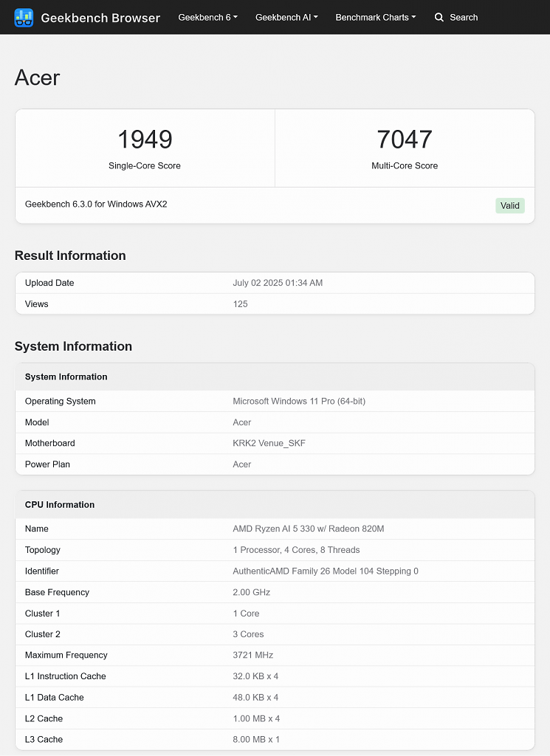Screen dimensions: 550x756
Task: Click the Result Information heading
Action: pyautogui.click(x=70, y=255)
